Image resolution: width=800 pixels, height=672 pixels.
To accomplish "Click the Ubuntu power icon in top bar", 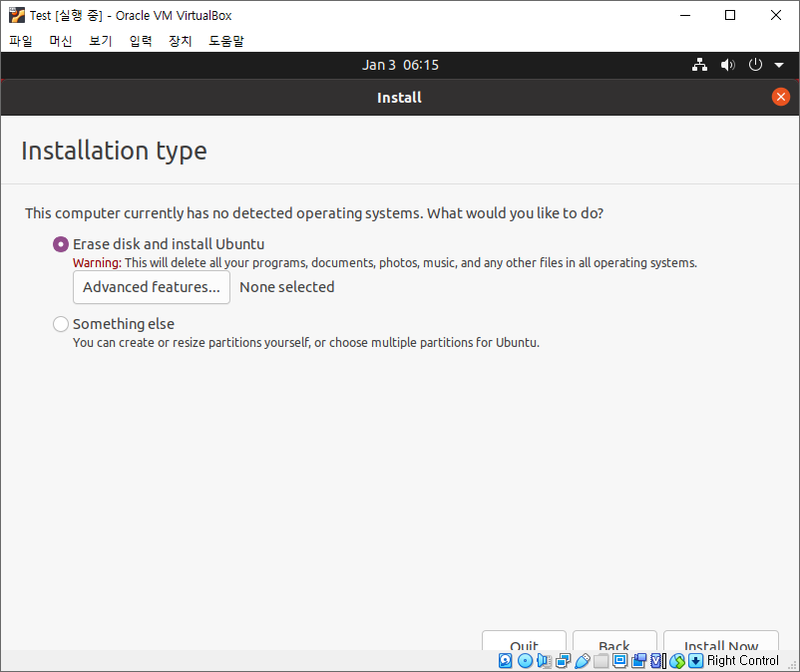I will point(755,65).
